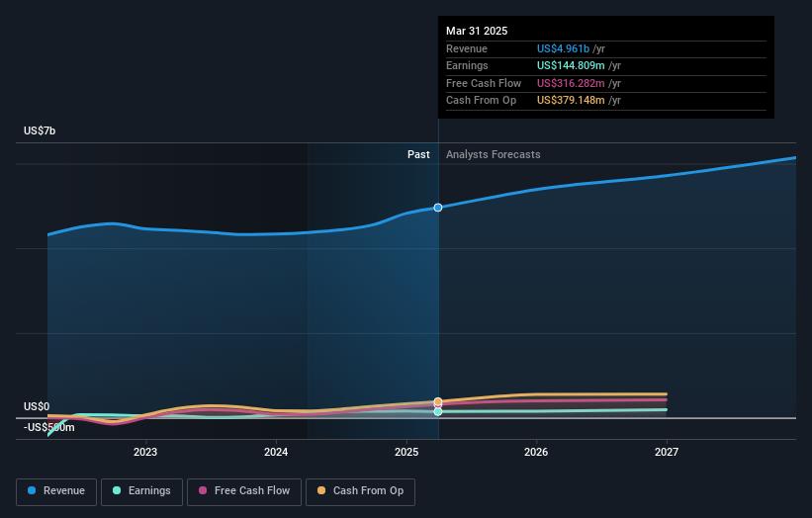Viewport: 812px width, 518px height.
Task: Click the US$316.282m free cash flow value
Action: (571, 83)
